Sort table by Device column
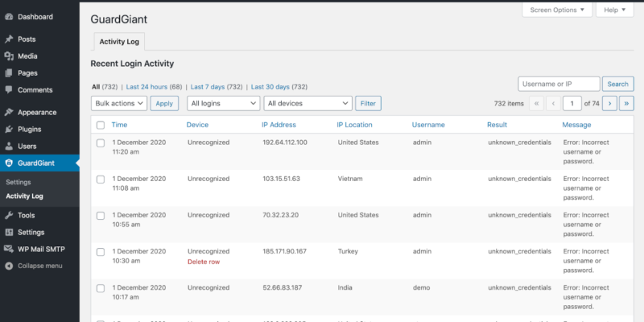 click(x=197, y=125)
